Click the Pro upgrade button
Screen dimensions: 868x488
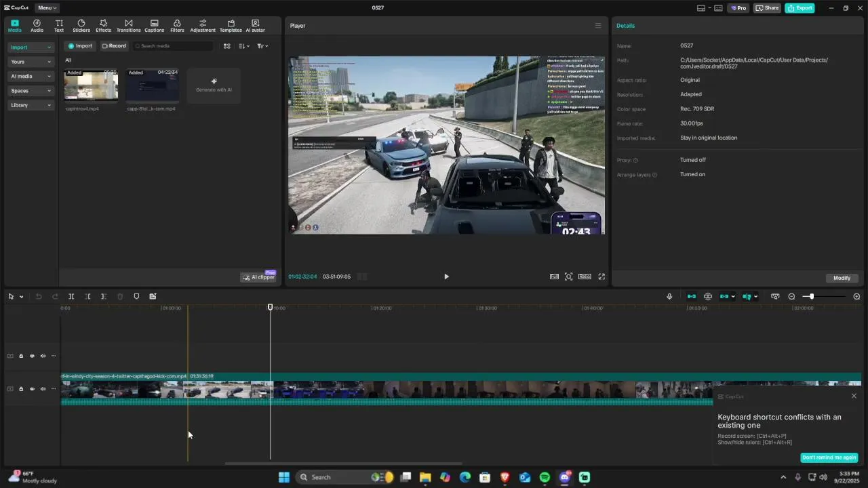coord(738,8)
